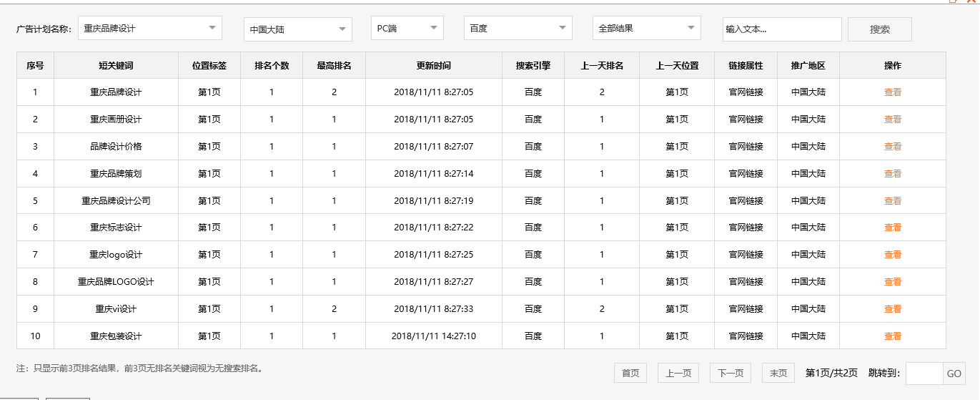The height and width of the screenshot is (400, 980).
Task: Jump to last page with 末页
Action: pyautogui.click(x=778, y=373)
